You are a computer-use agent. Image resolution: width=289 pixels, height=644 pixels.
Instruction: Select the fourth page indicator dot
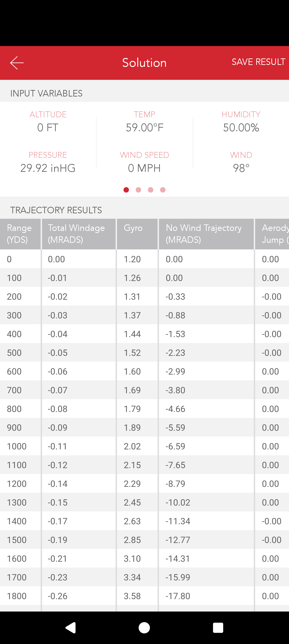coord(163,190)
